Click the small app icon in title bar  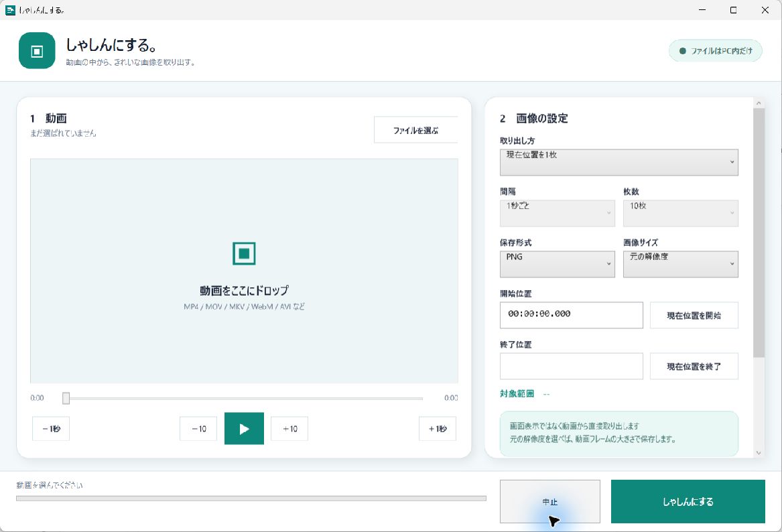10,10
